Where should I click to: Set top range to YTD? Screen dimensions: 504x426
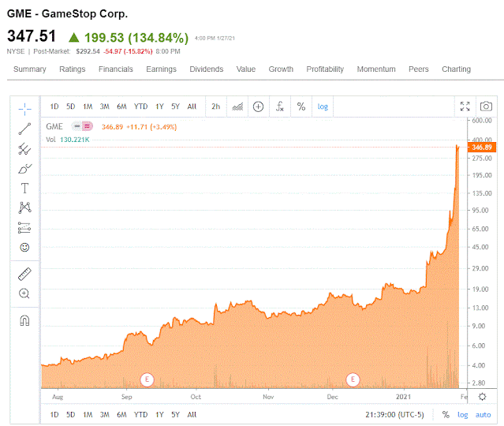coord(140,106)
